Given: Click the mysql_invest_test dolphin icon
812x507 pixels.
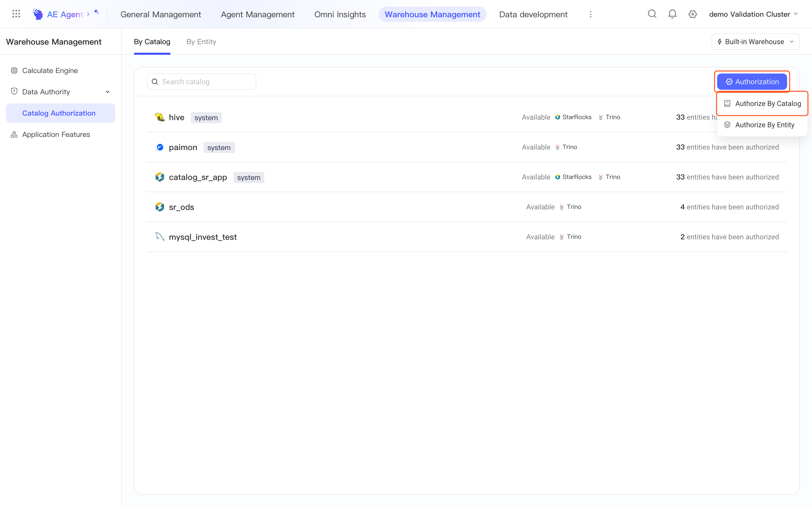Looking at the screenshot, I should pyautogui.click(x=160, y=237).
